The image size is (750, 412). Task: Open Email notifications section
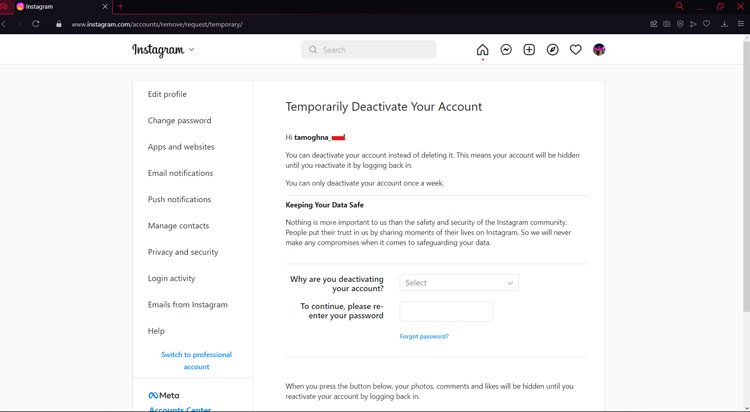180,173
